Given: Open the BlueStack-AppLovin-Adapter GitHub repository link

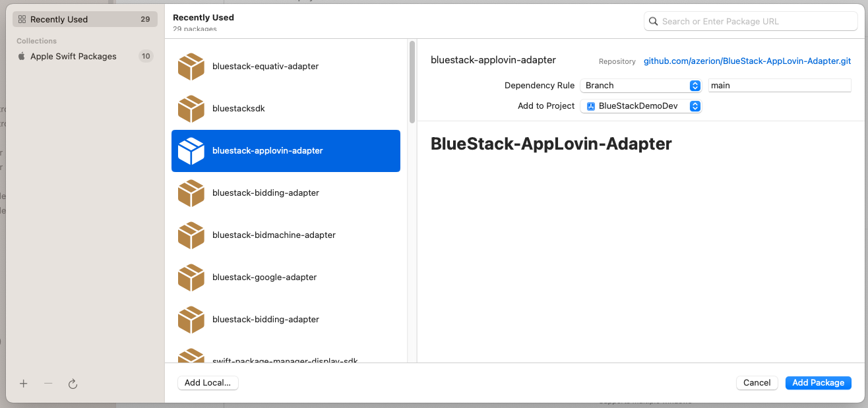Looking at the screenshot, I should pos(747,61).
